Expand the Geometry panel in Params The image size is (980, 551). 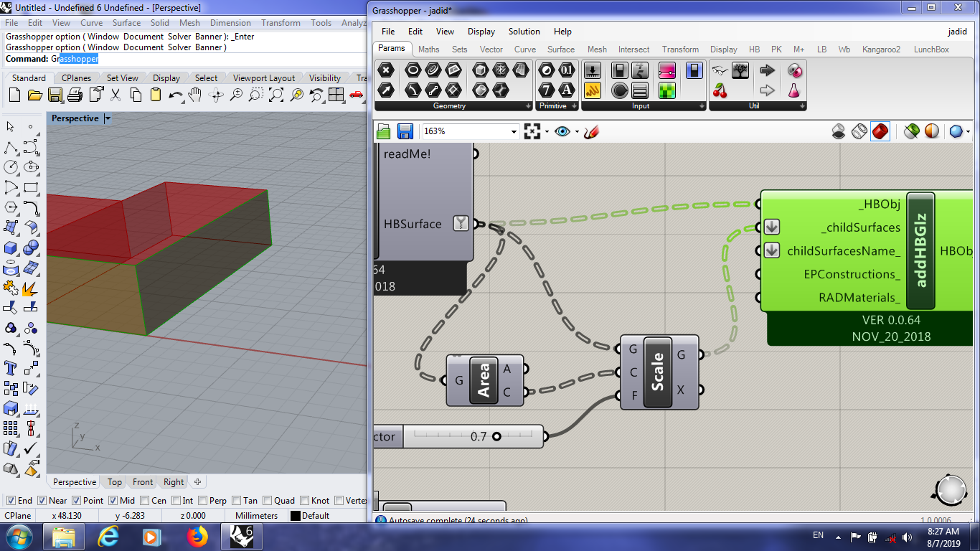click(x=527, y=106)
